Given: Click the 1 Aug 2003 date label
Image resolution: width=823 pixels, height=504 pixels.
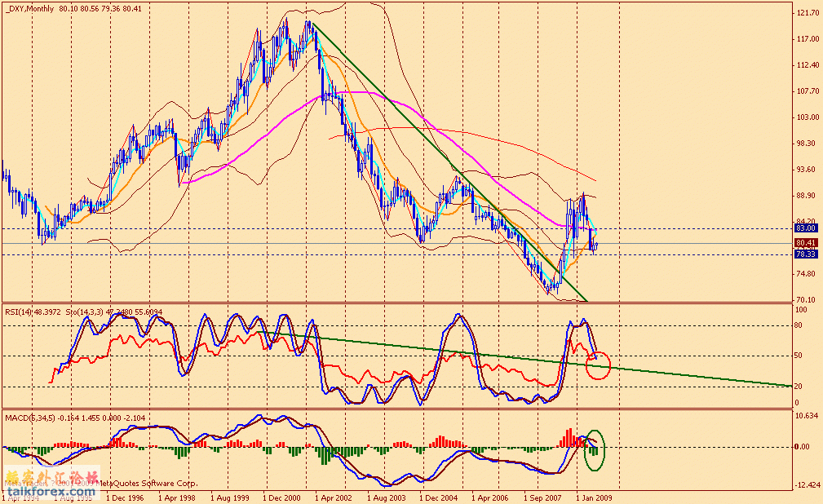Looking at the screenshot, I should [x=387, y=497].
